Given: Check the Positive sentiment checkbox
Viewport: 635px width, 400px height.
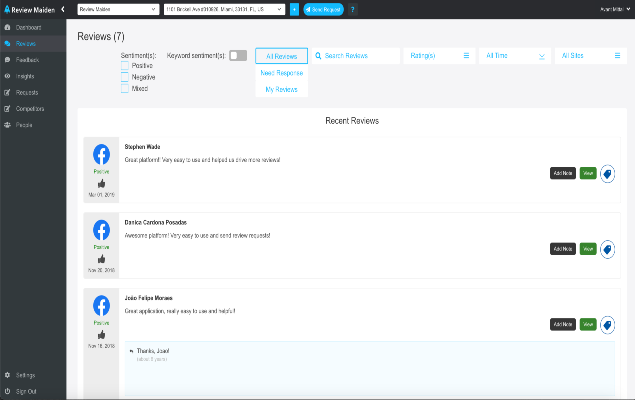Looking at the screenshot, I should 125,65.
